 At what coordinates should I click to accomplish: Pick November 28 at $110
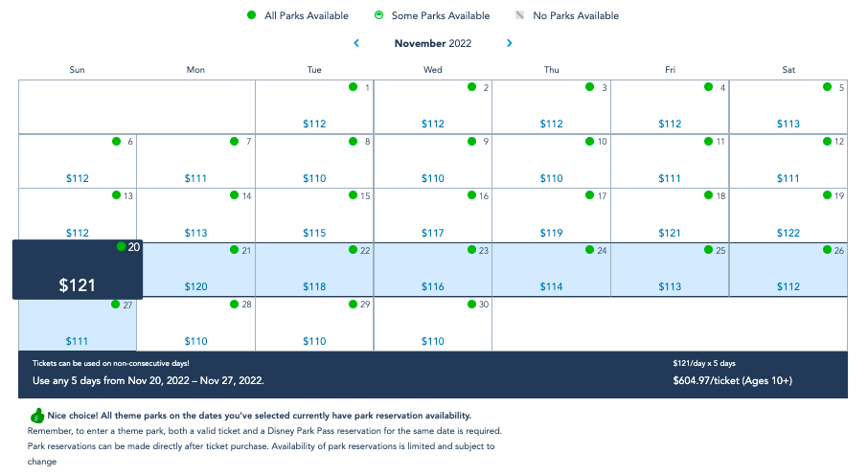tap(195, 325)
